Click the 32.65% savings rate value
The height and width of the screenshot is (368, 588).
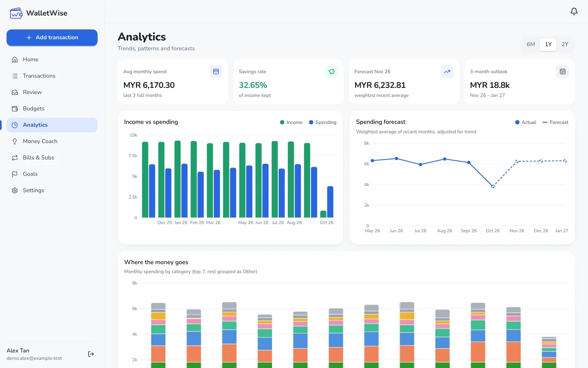pyautogui.click(x=253, y=85)
